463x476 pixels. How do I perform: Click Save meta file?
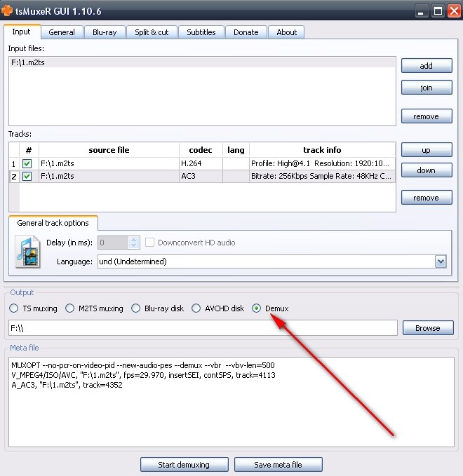coord(278,465)
